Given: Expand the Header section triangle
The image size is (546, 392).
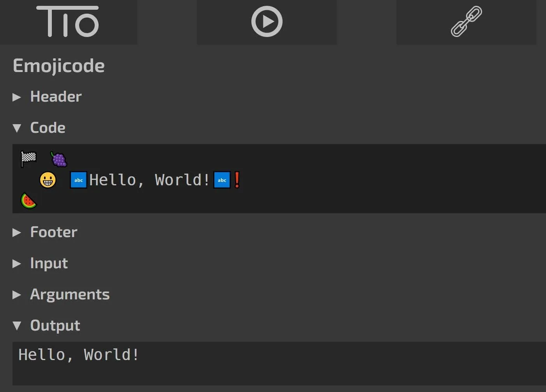Looking at the screenshot, I should pos(16,97).
